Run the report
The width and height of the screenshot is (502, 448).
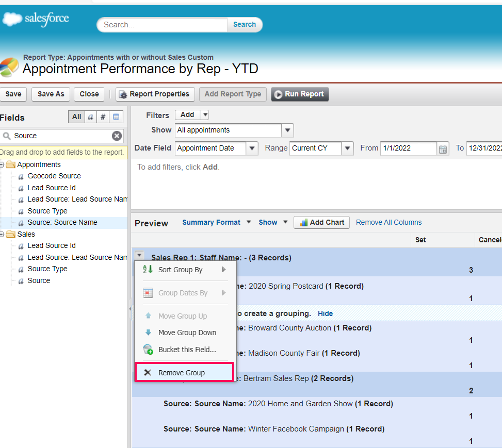[x=300, y=94]
